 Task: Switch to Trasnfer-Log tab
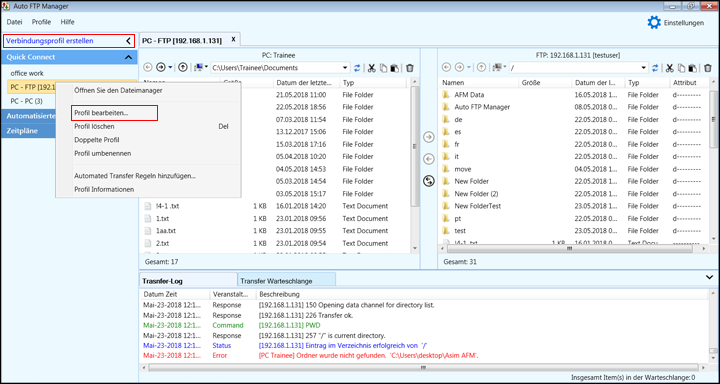click(x=188, y=280)
